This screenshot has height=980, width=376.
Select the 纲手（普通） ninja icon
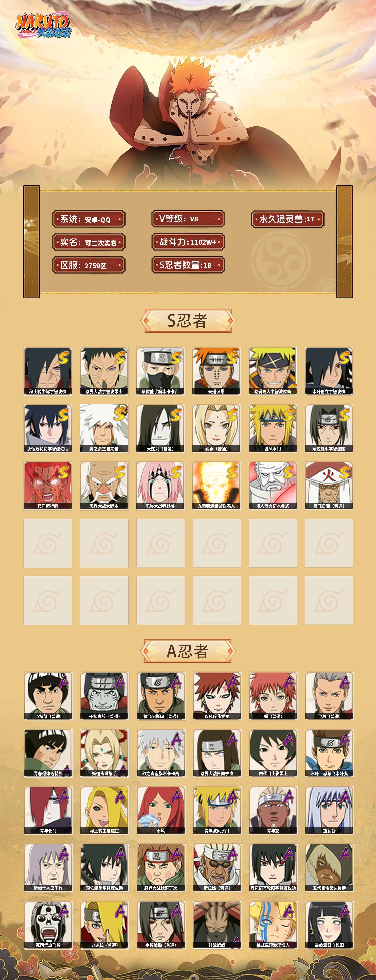click(217, 428)
